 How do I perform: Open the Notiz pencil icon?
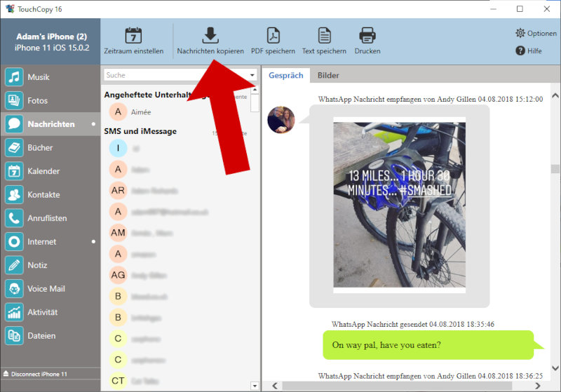click(x=14, y=265)
